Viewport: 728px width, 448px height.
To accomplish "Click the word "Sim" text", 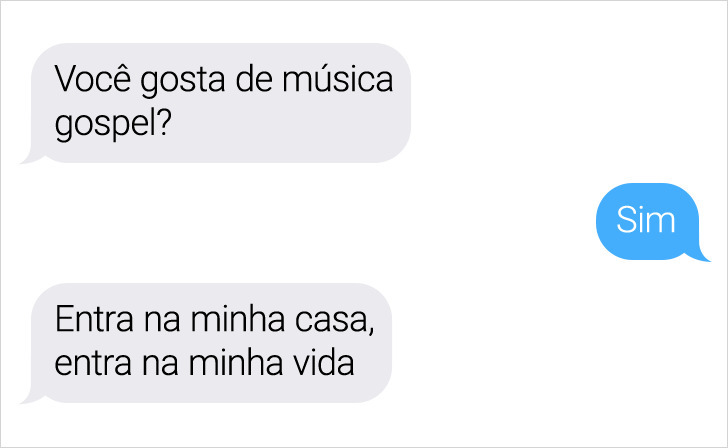I will (646, 220).
